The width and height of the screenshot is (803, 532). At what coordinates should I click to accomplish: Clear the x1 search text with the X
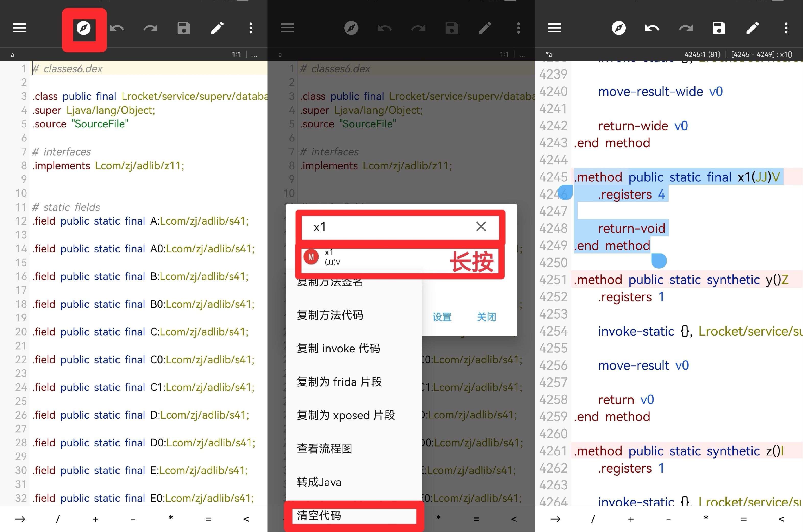481,226
